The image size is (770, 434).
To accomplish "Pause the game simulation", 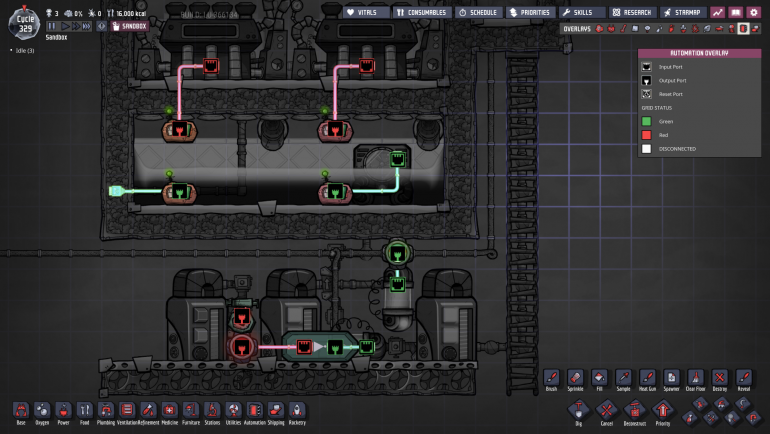I will click(52, 26).
